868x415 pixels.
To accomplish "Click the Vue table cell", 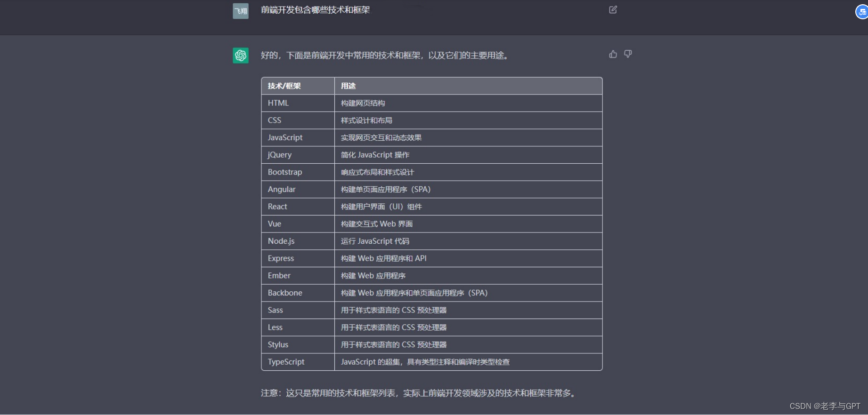I will point(298,224).
